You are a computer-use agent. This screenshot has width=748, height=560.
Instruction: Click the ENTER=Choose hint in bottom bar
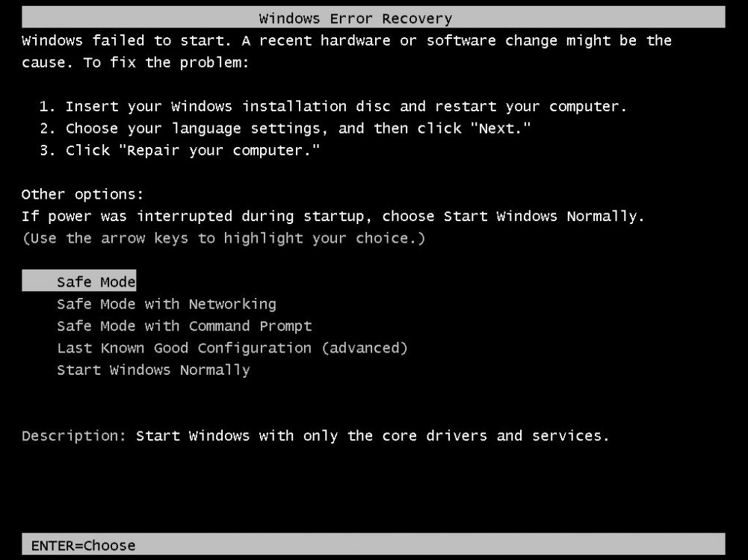pyautogui.click(x=84, y=545)
